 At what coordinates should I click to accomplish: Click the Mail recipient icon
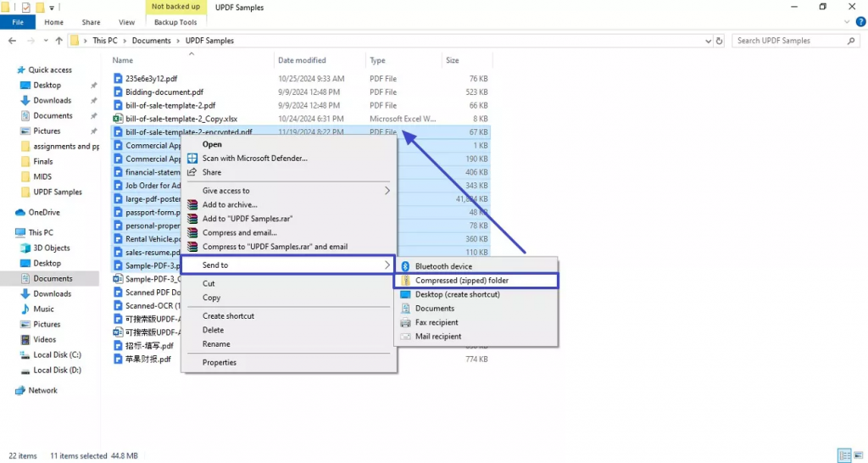[405, 336]
